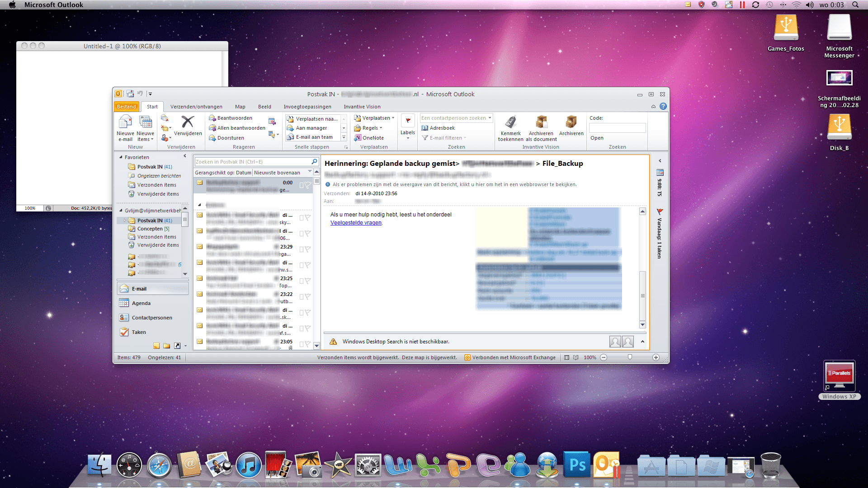Click the Doorsturen forward button
The height and width of the screenshot is (488, 868).
point(226,138)
